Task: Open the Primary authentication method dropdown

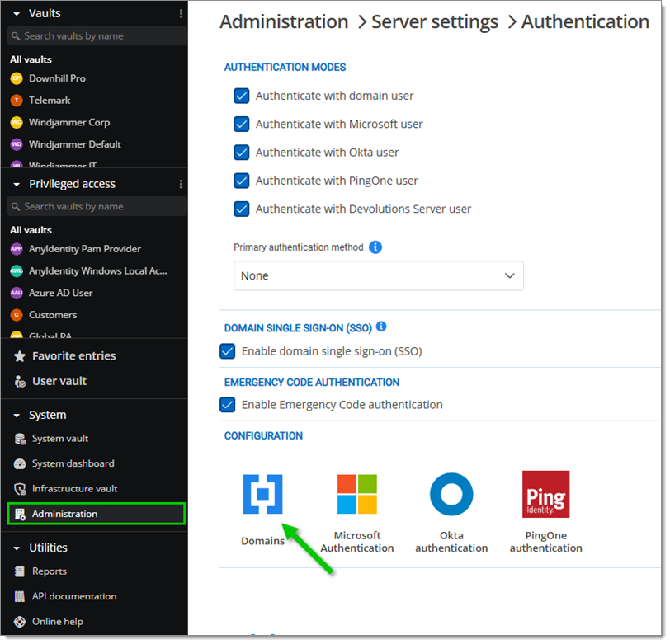Action: point(379,276)
